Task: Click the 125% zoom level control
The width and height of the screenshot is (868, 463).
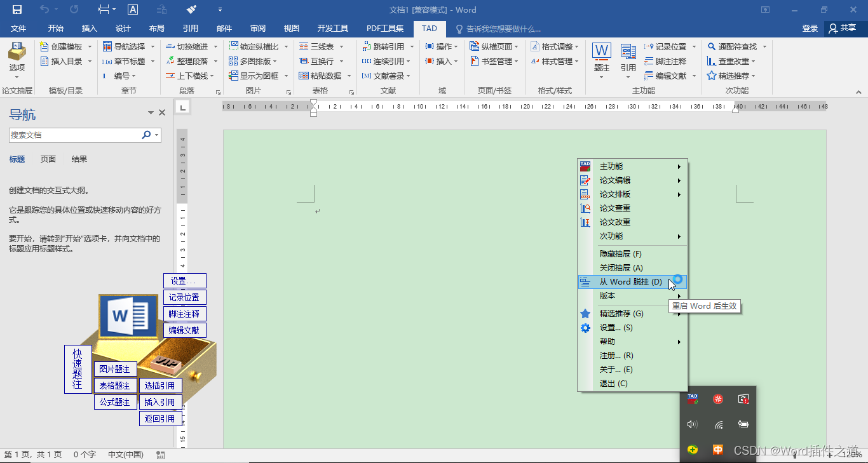Action: tap(850, 455)
